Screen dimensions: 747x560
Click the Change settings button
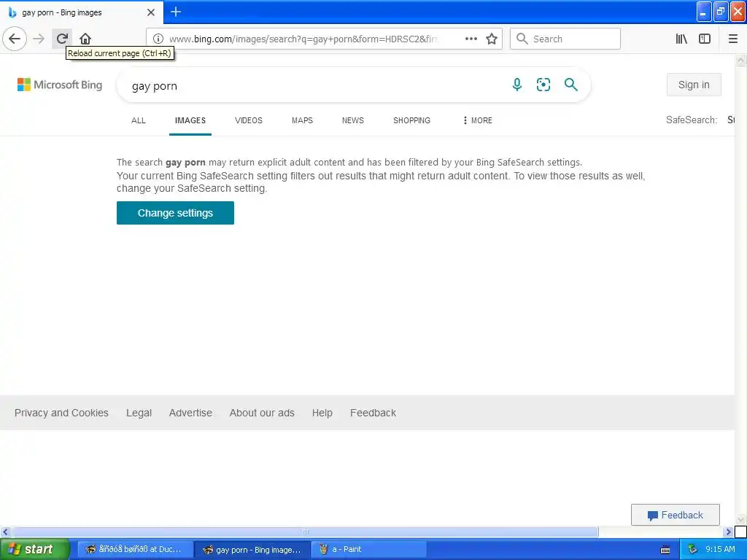tap(175, 213)
